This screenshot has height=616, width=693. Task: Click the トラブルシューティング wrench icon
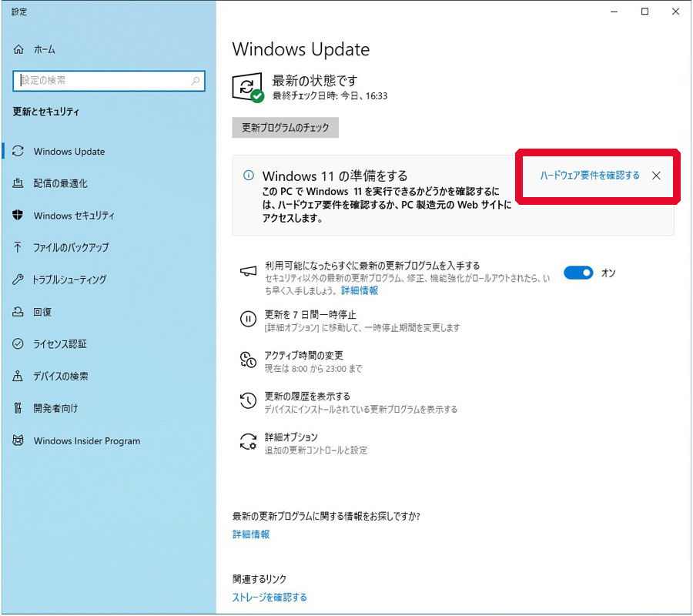[x=18, y=280]
